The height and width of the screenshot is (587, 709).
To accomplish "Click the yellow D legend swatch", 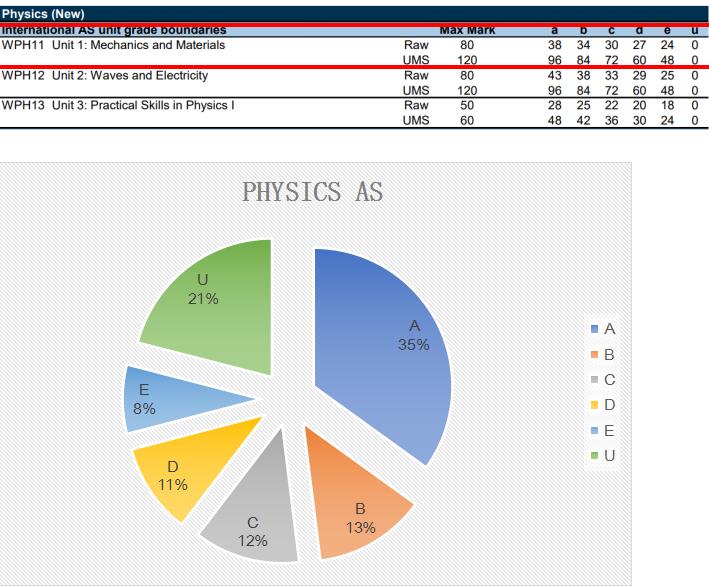I will [594, 406].
